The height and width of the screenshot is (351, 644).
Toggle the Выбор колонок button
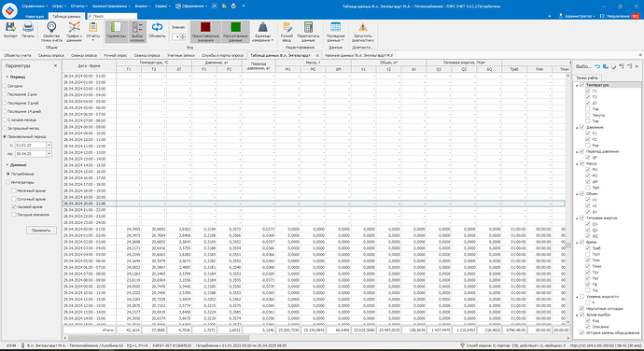coord(137,32)
